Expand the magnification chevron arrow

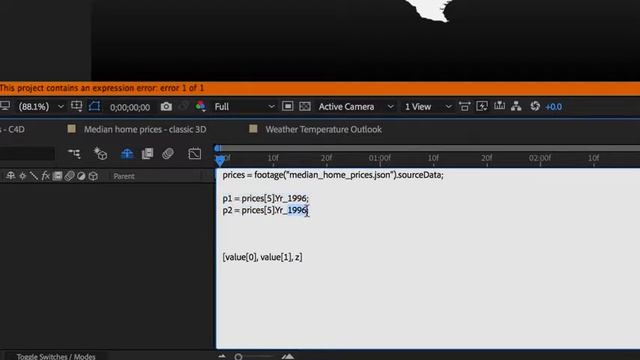point(60,107)
